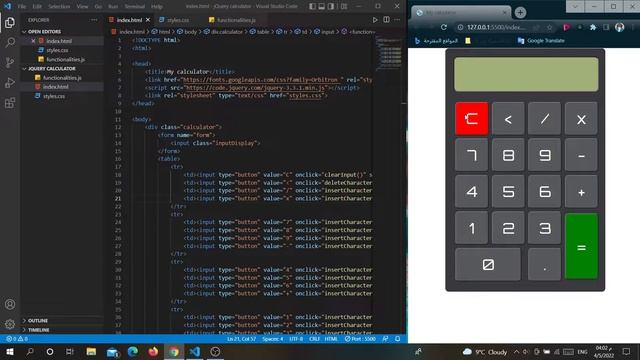
Task: Click the calculator 7 key
Action: (471, 155)
